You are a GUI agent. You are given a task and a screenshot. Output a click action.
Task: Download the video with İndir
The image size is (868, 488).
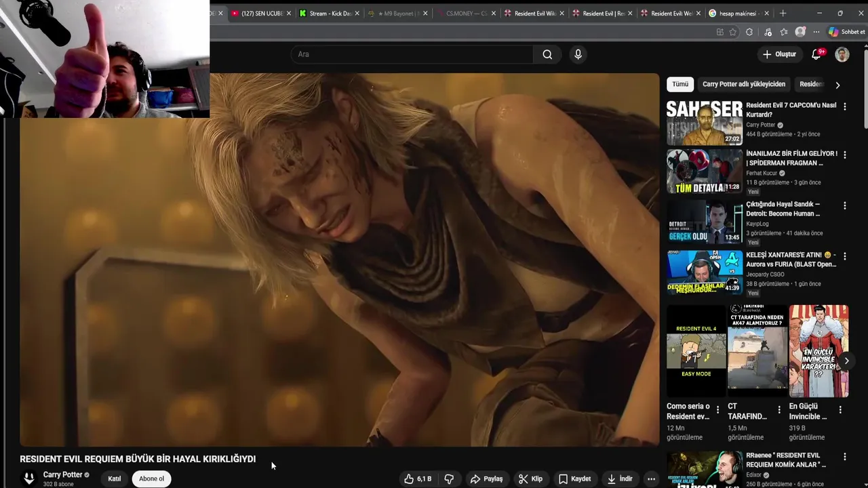620,479
